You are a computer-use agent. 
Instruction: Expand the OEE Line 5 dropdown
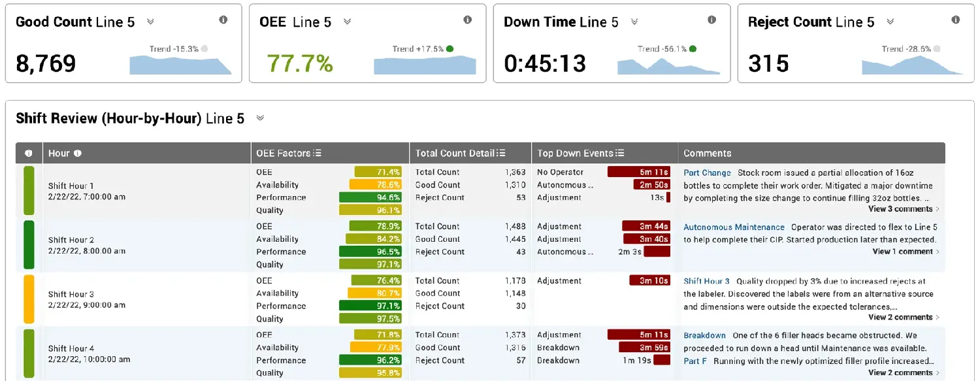348,22
